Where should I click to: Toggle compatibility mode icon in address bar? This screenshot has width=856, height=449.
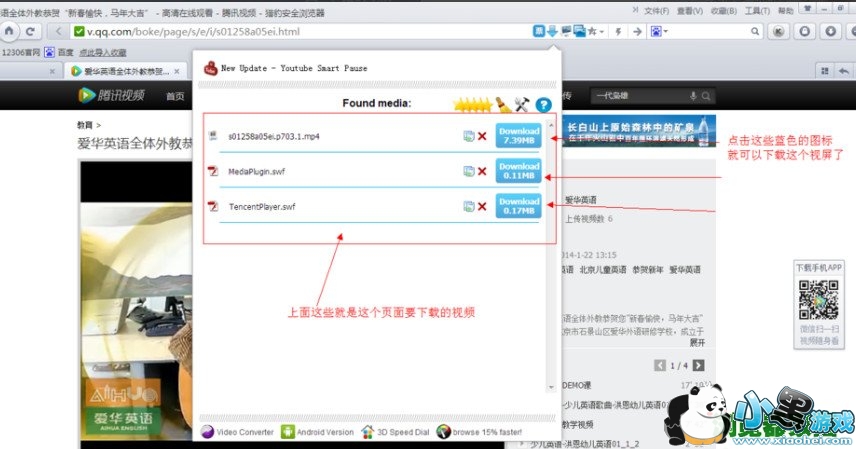pyautogui.click(x=538, y=32)
